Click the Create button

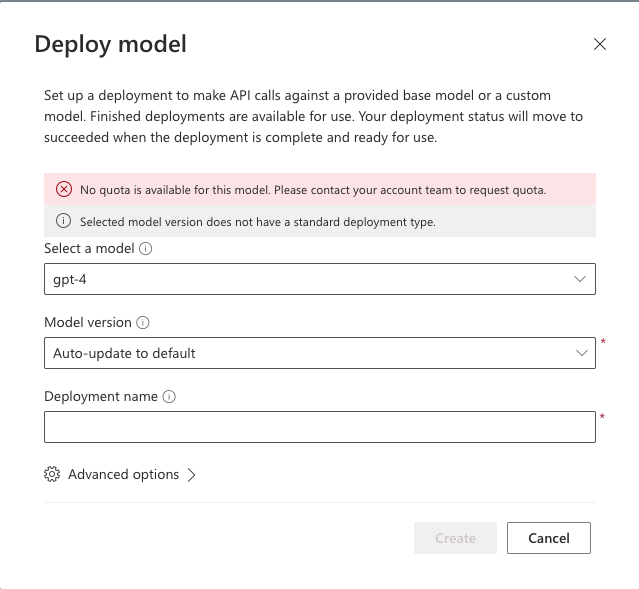click(455, 538)
